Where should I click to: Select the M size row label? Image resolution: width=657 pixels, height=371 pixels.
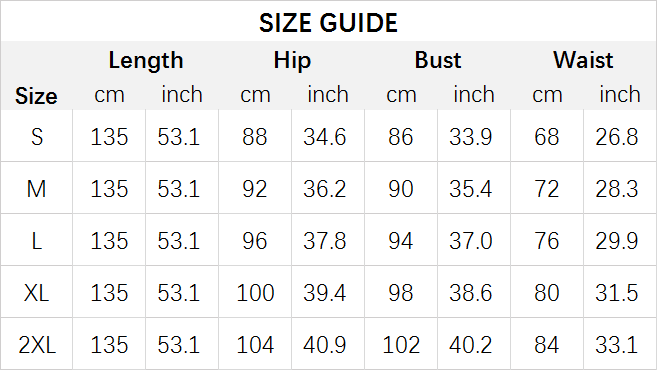[x=36, y=189]
